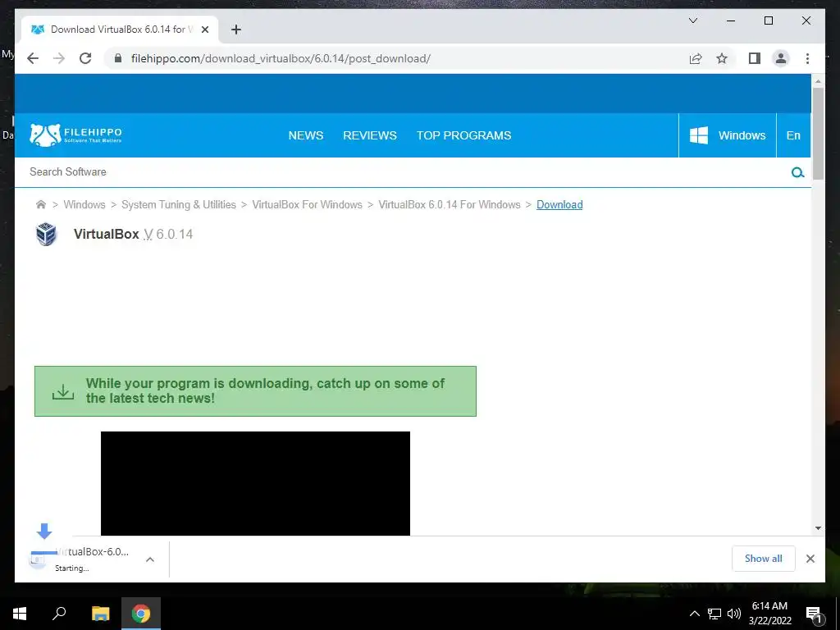
Task: Open Windows breadcrumb link
Action: 84,204
